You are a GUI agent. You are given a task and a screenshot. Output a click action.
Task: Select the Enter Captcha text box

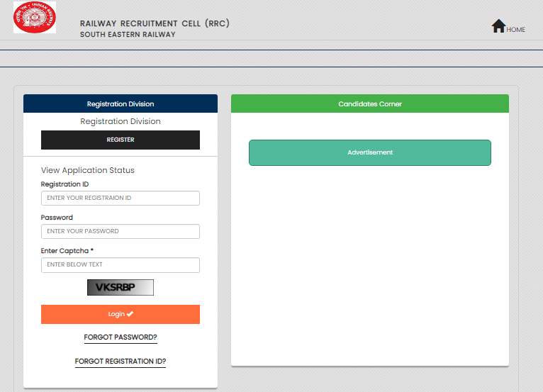pyautogui.click(x=121, y=265)
